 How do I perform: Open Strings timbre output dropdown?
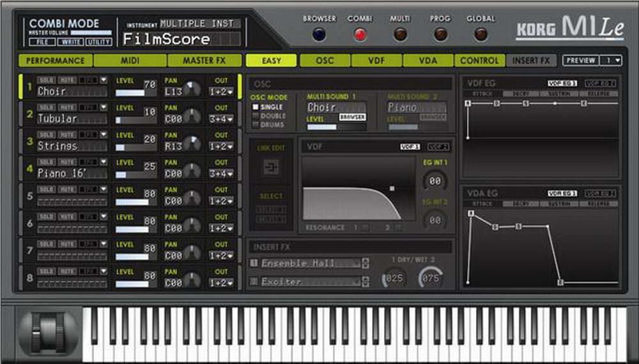221,147
